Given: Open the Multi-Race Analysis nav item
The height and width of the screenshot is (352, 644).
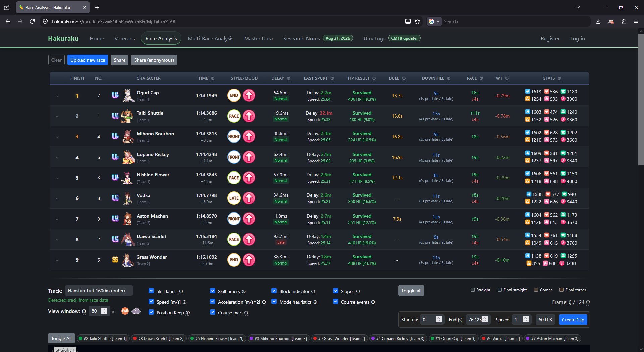Looking at the screenshot, I should (210, 39).
